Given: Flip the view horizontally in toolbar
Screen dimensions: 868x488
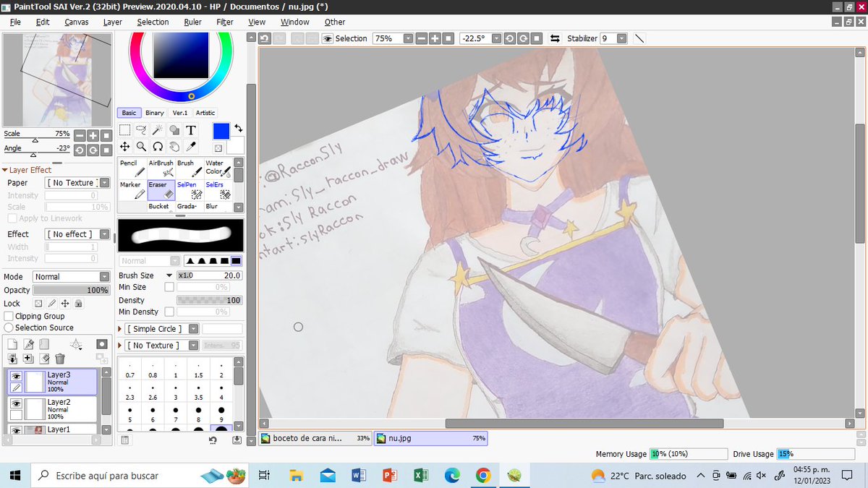Looking at the screenshot, I should (555, 38).
